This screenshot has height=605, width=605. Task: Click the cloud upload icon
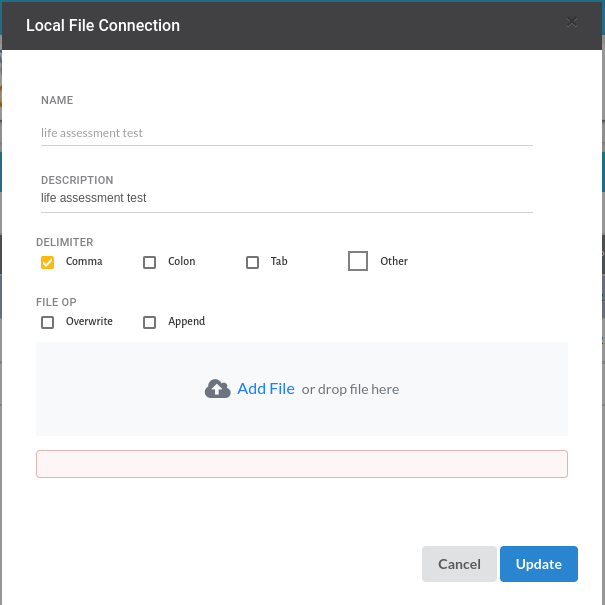pyautogui.click(x=218, y=389)
